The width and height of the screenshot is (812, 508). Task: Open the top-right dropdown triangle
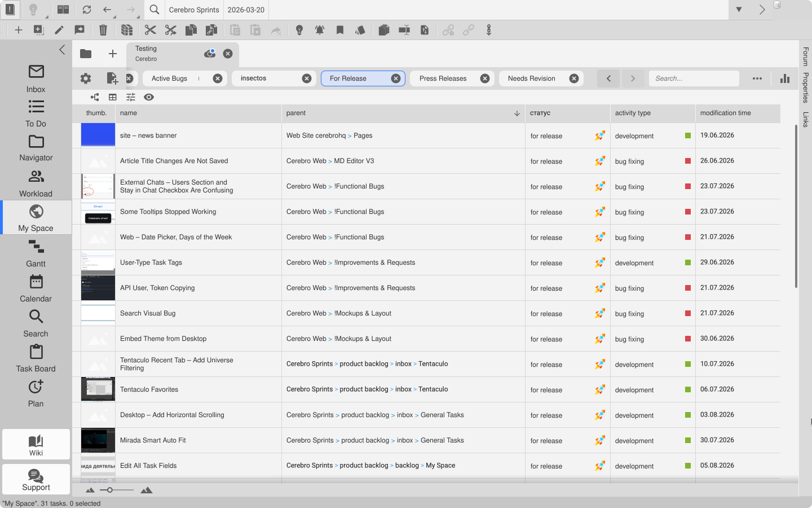[x=739, y=10]
